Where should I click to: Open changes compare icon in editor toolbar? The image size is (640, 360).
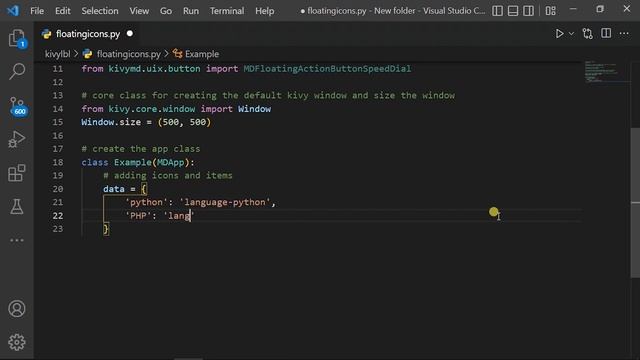588,33
